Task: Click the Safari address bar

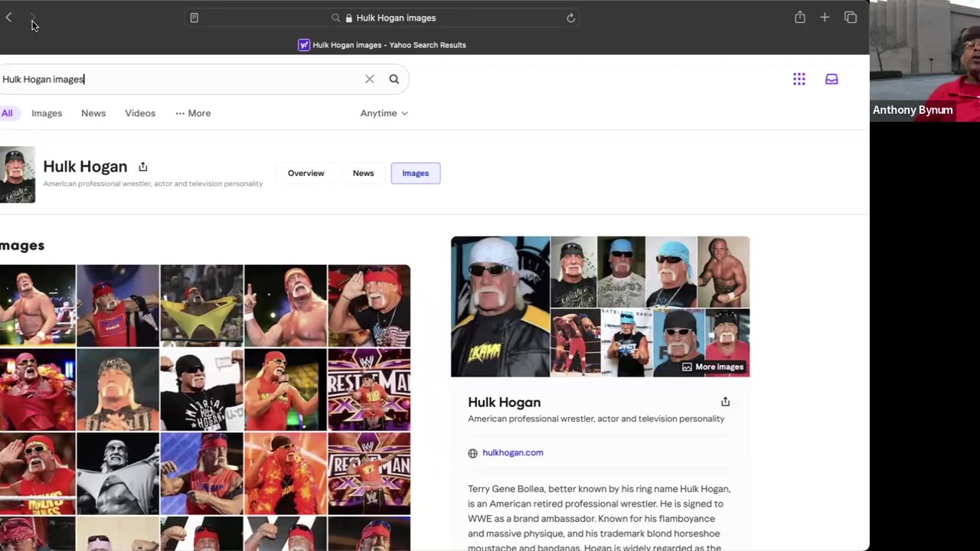Action: coord(383,18)
